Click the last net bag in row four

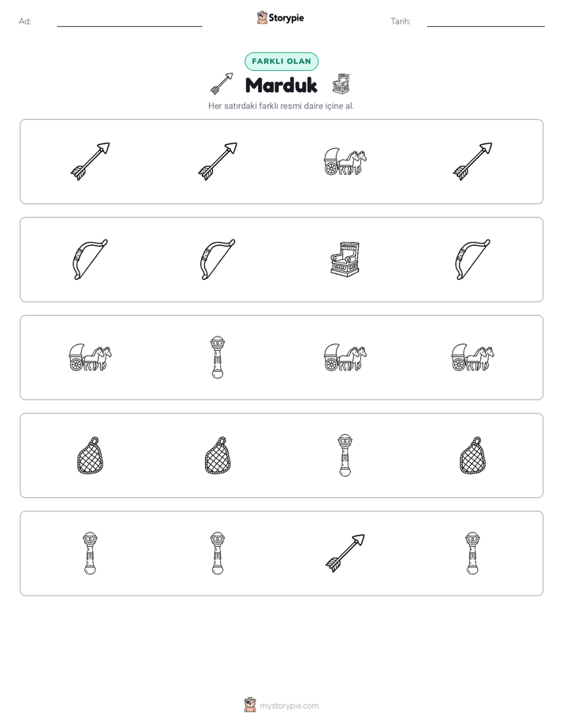coord(472,455)
